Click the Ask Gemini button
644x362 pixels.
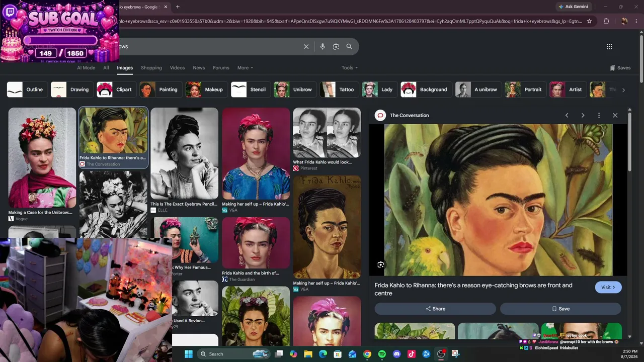click(573, 7)
